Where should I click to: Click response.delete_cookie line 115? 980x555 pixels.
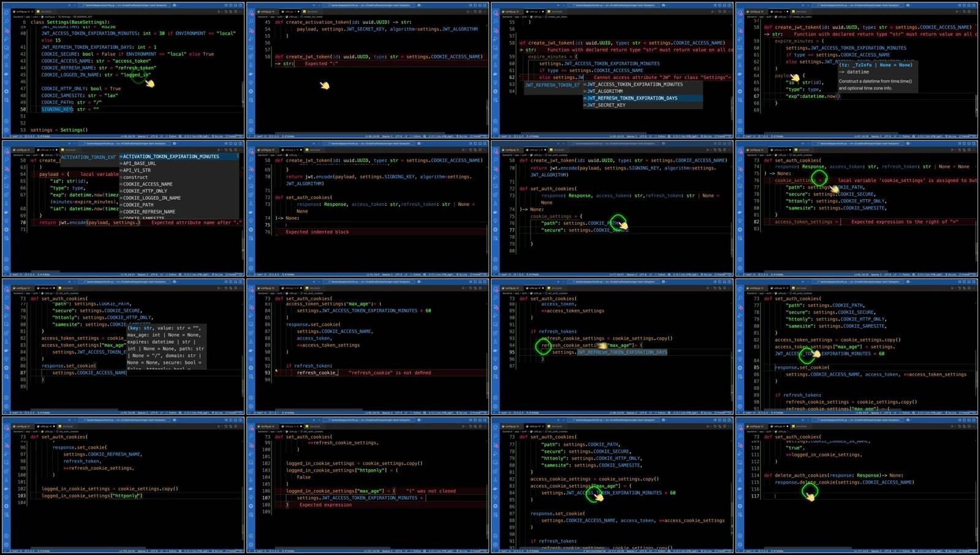pyautogui.click(x=844, y=482)
